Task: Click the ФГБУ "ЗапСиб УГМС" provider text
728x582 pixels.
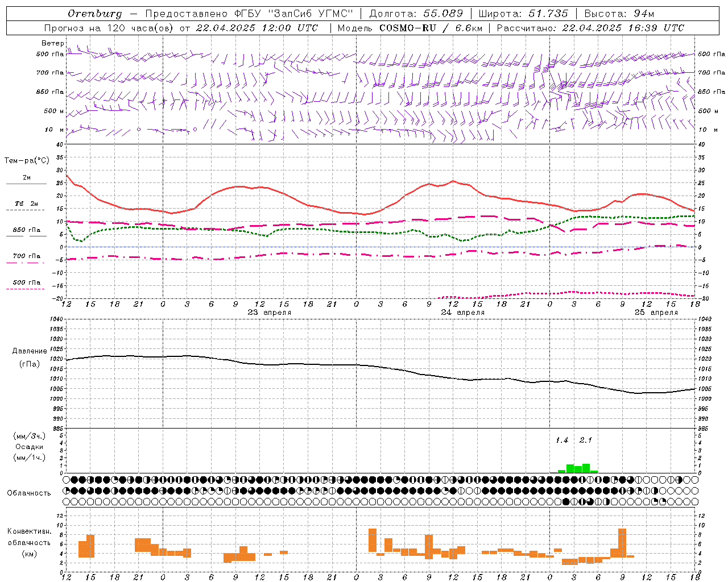Action: [x=293, y=14]
